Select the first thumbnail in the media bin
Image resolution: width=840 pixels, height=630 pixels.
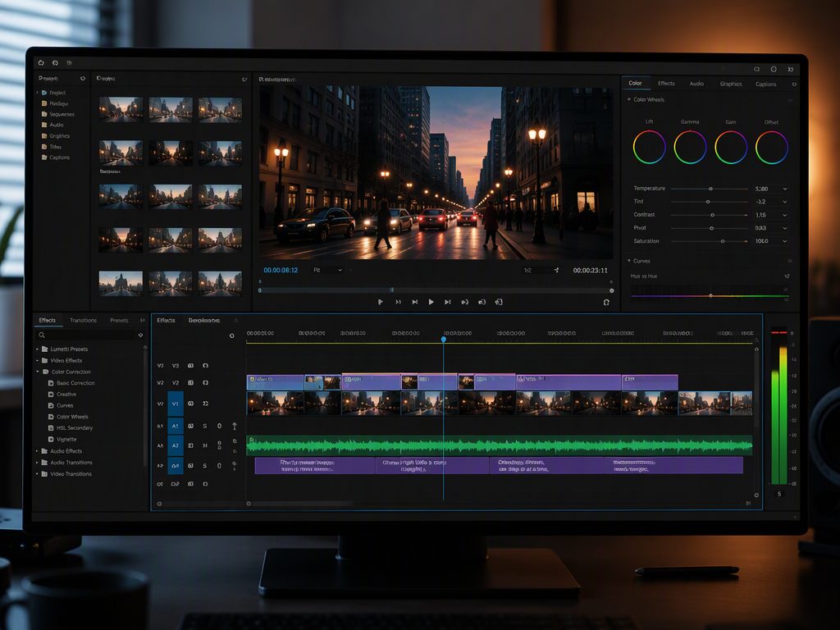(121, 109)
